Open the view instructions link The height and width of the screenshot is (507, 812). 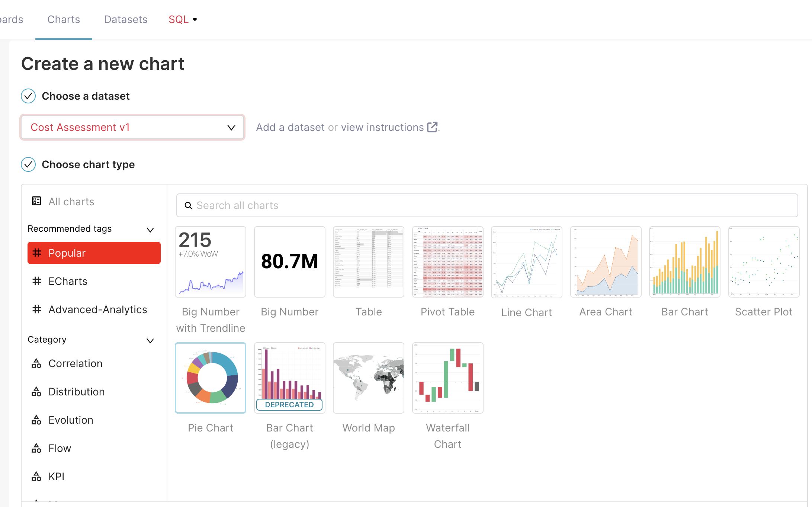[382, 127]
